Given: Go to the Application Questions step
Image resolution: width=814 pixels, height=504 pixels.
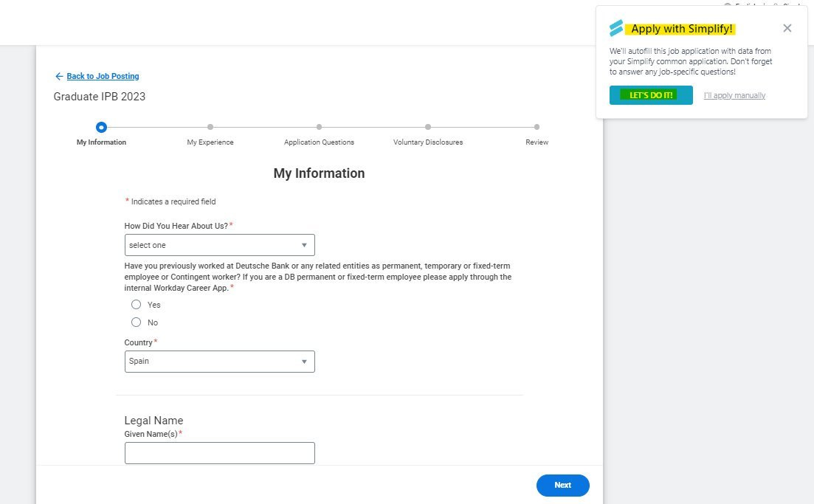Looking at the screenshot, I should (x=319, y=127).
